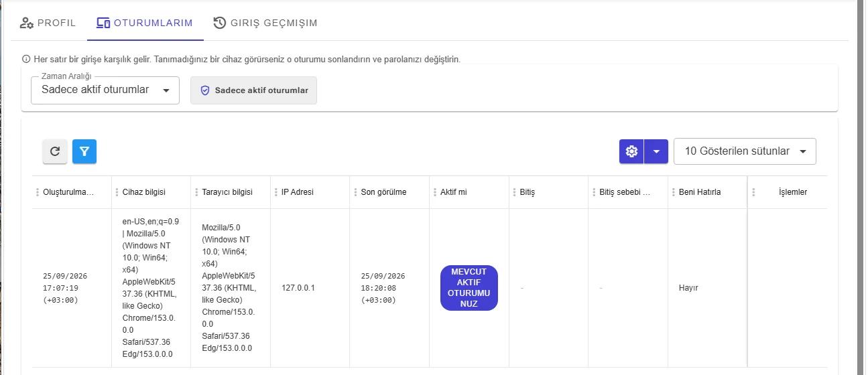Click the drag handle of the Cihaz bilgisi column
868x375 pixels.
click(x=117, y=192)
